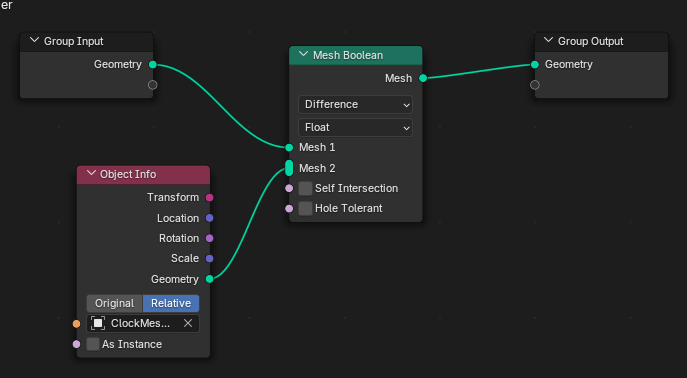Select the Group Output node header
Image resolution: width=687 pixels, height=378 pixels.
point(601,42)
